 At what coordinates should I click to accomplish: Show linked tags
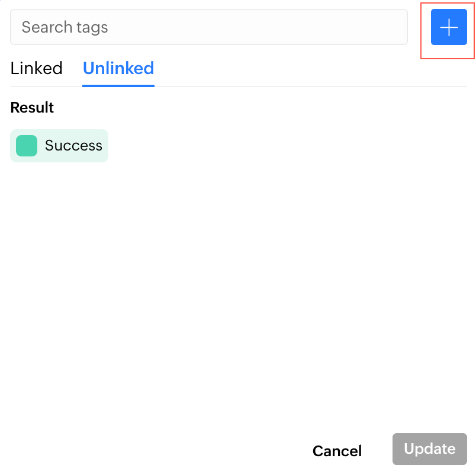pyautogui.click(x=36, y=68)
